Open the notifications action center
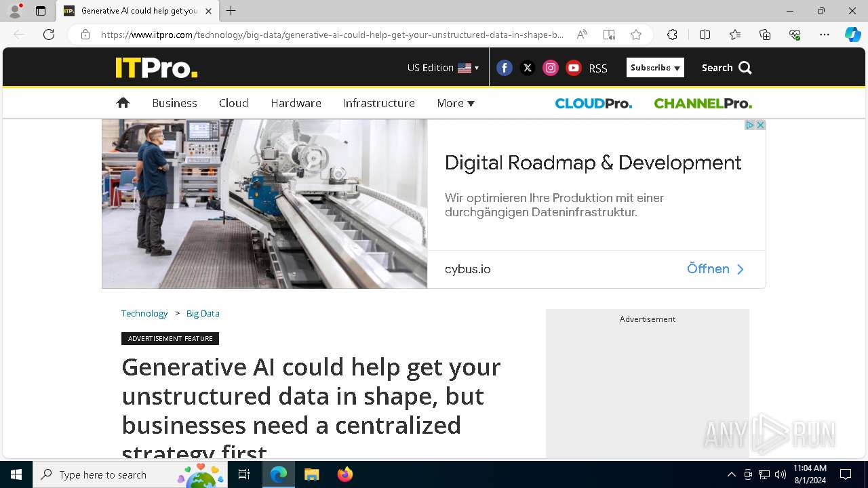This screenshot has width=868, height=488. click(x=846, y=474)
